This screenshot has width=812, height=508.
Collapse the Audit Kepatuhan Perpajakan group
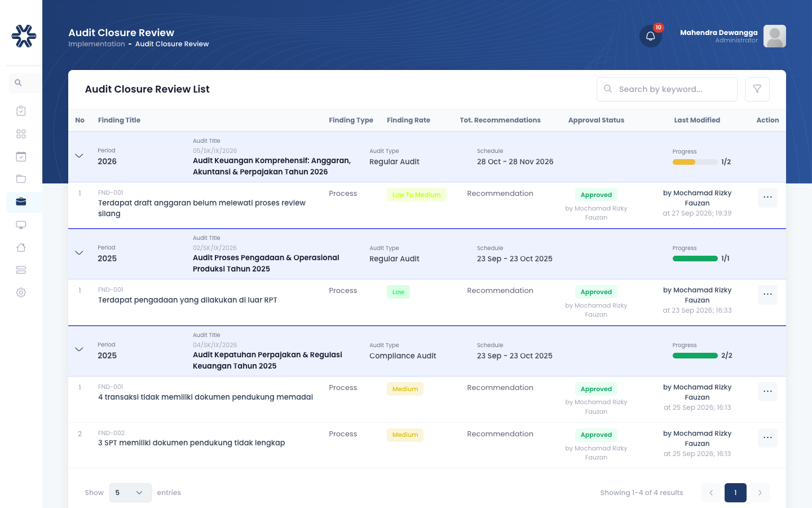(x=79, y=349)
